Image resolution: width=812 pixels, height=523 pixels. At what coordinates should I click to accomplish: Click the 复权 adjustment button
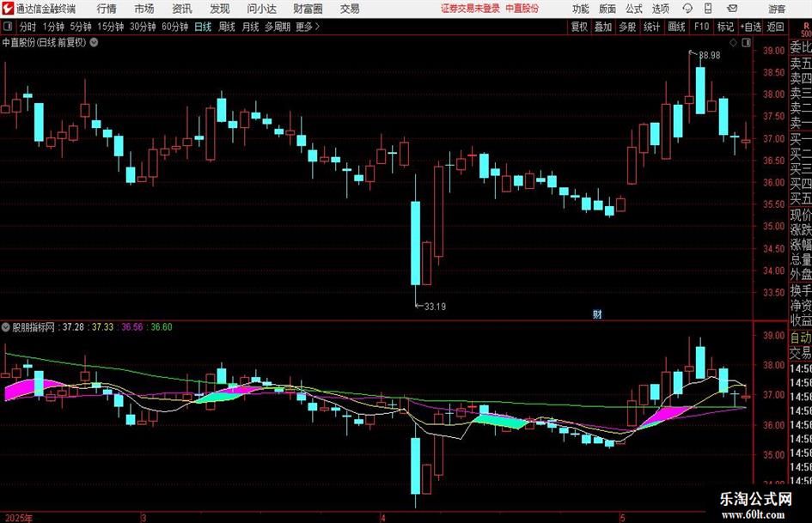pos(579,27)
